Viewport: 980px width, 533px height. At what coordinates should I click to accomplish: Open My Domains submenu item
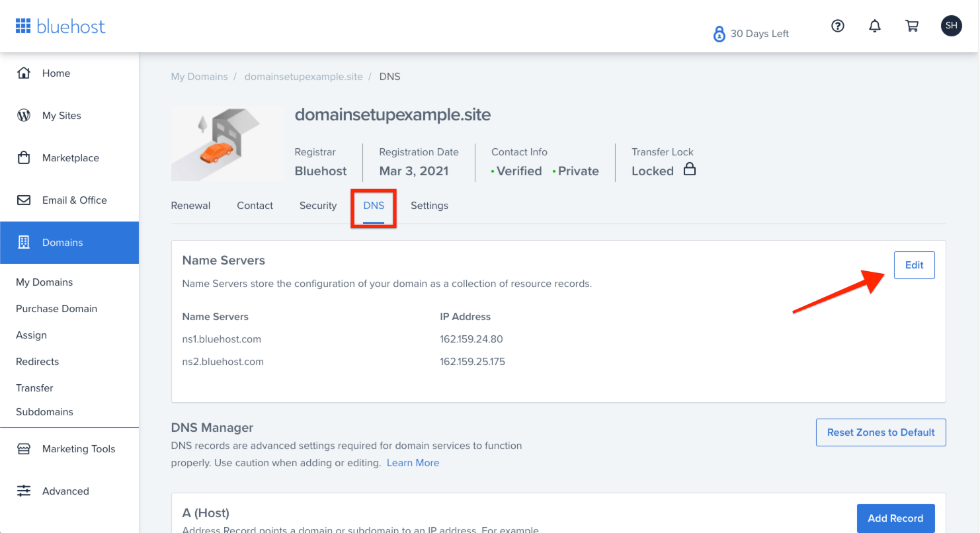click(44, 282)
